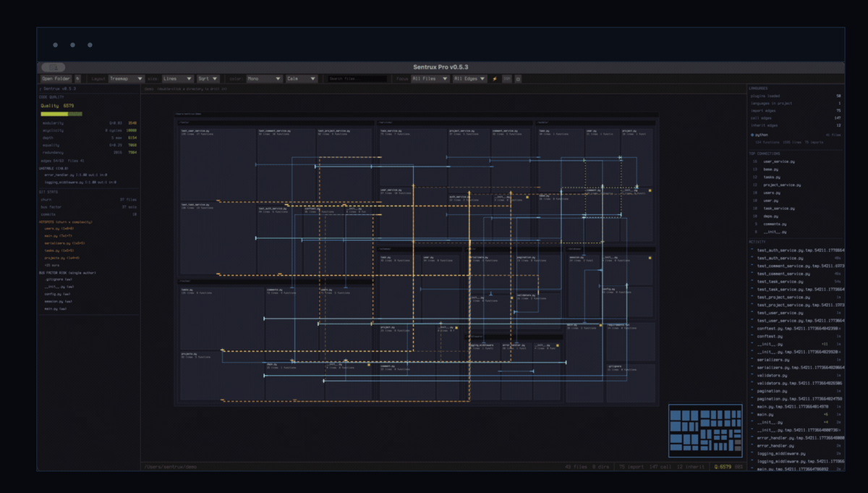
Task: Open the Treemap layout dropdown
Action: pos(126,78)
